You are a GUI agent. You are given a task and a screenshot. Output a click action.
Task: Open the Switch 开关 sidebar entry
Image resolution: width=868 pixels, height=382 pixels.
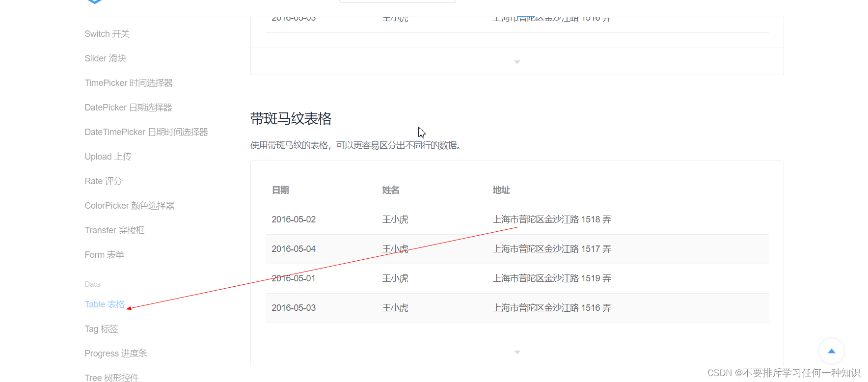[107, 34]
